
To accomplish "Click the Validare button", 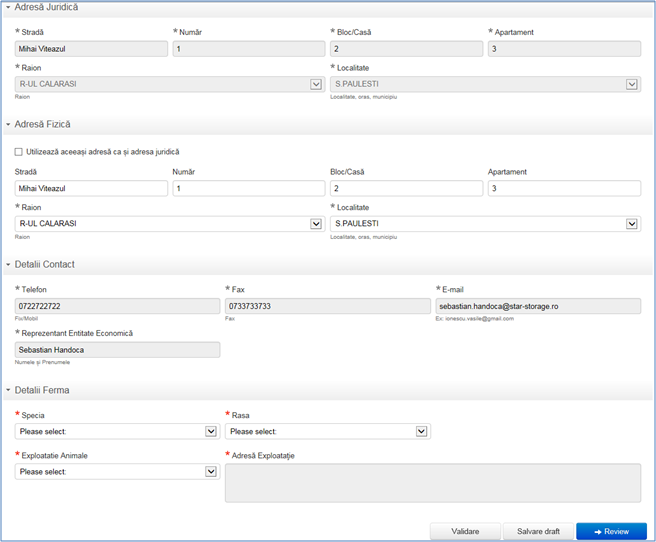I will pos(464,532).
